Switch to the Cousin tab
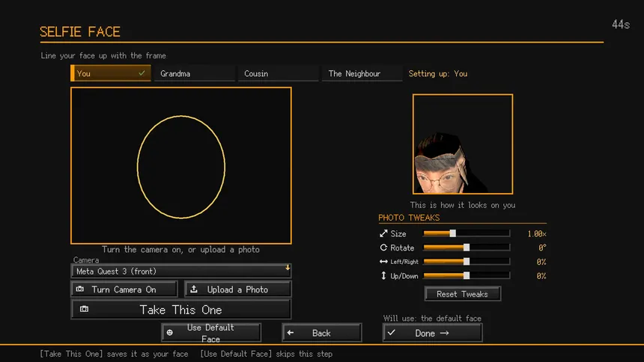The height and width of the screenshot is (362, 644). pyautogui.click(x=279, y=73)
